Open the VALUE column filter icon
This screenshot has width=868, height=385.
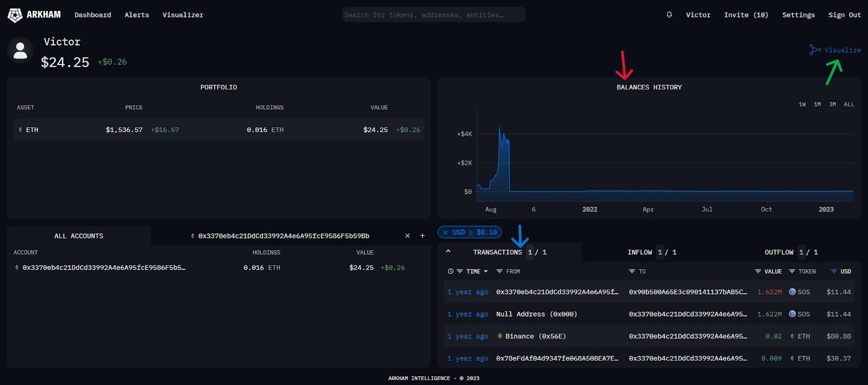tap(758, 271)
